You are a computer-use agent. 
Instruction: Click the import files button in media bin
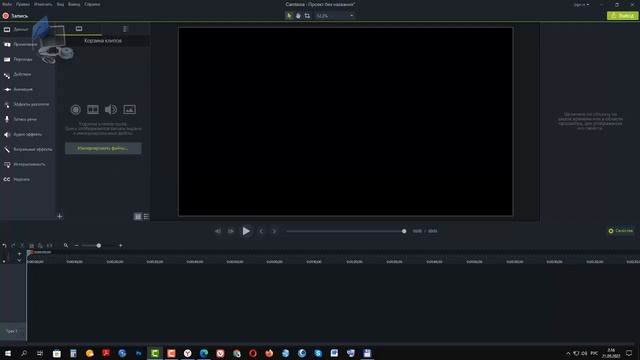tap(103, 148)
